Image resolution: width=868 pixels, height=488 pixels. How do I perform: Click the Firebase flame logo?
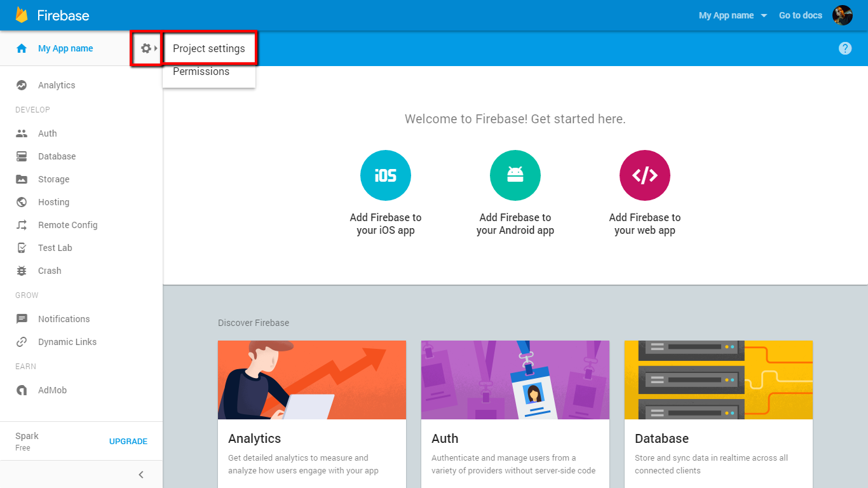point(22,15)
